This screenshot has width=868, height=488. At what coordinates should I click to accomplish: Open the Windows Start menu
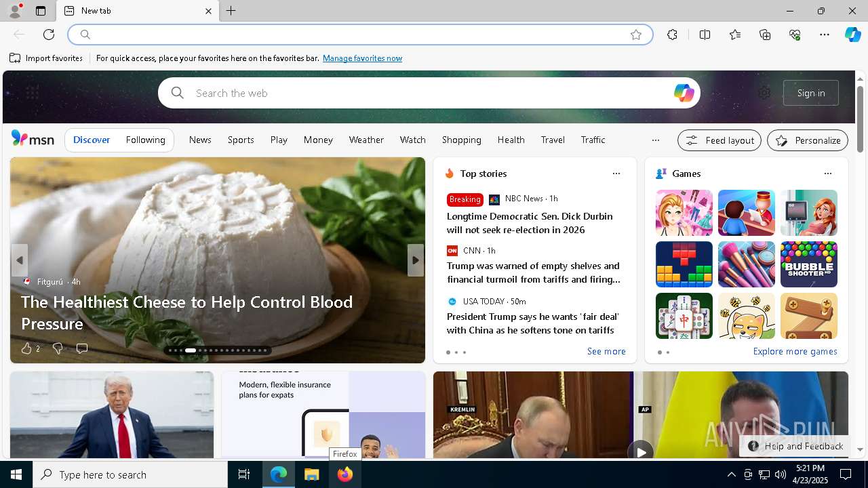pyautogui.click(x=16, y=474)
